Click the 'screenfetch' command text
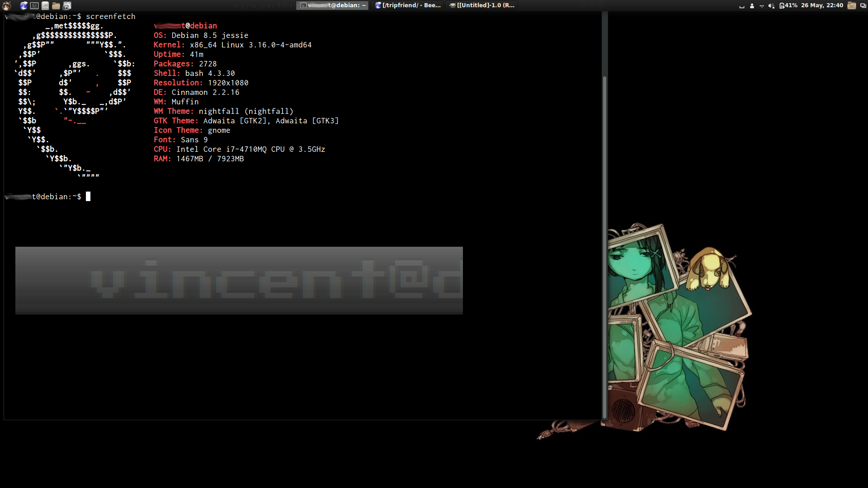The width and height of the screenshot is (868, 488). (111, 16)
